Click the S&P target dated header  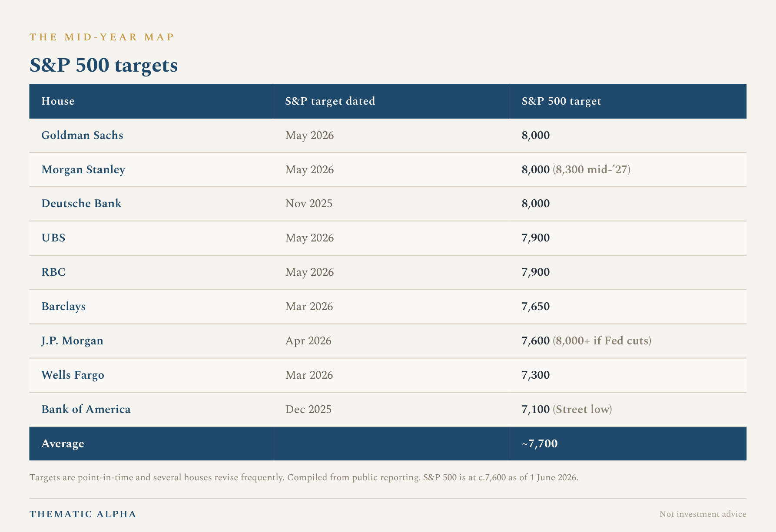(330, 101)
